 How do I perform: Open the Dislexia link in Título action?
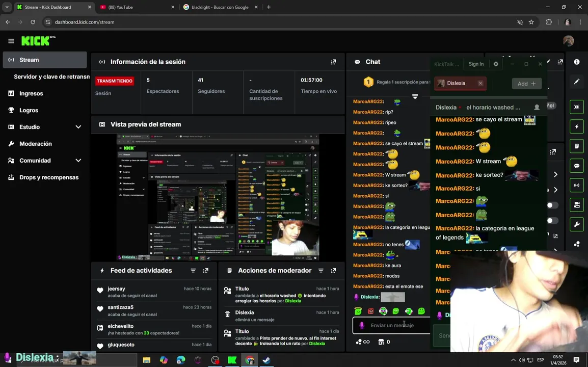click(293, 301)
